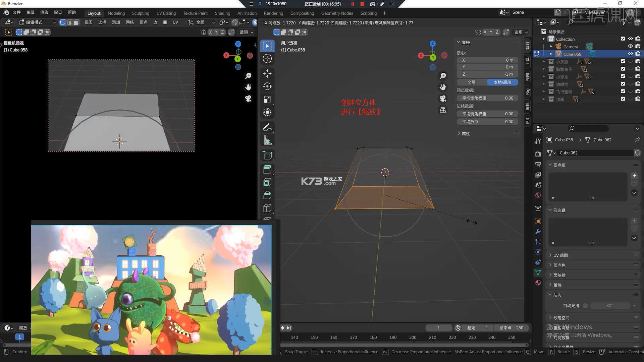Switch perspective/orthographic grid icon
Screen dimensions: 644x362
coord(443,110)
